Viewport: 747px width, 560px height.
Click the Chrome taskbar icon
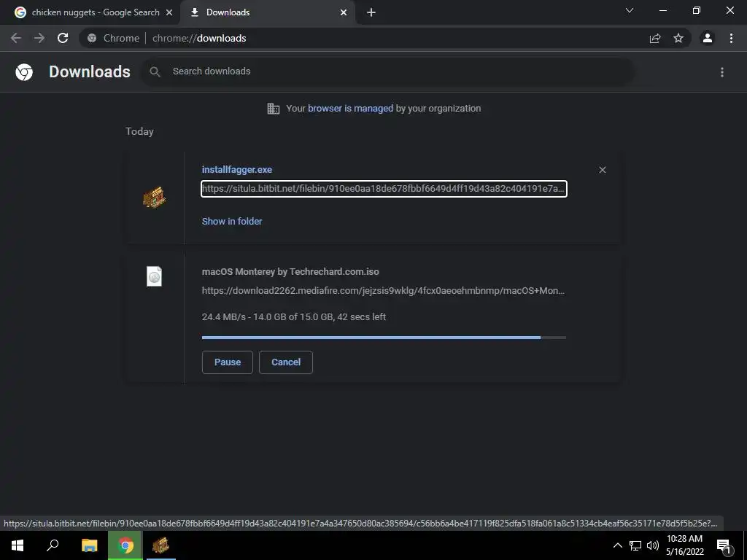(125, 545)
